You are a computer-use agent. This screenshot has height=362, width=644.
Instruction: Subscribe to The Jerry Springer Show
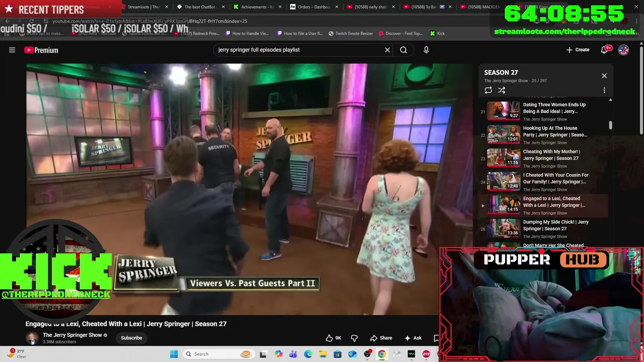[x=131, y=338]
